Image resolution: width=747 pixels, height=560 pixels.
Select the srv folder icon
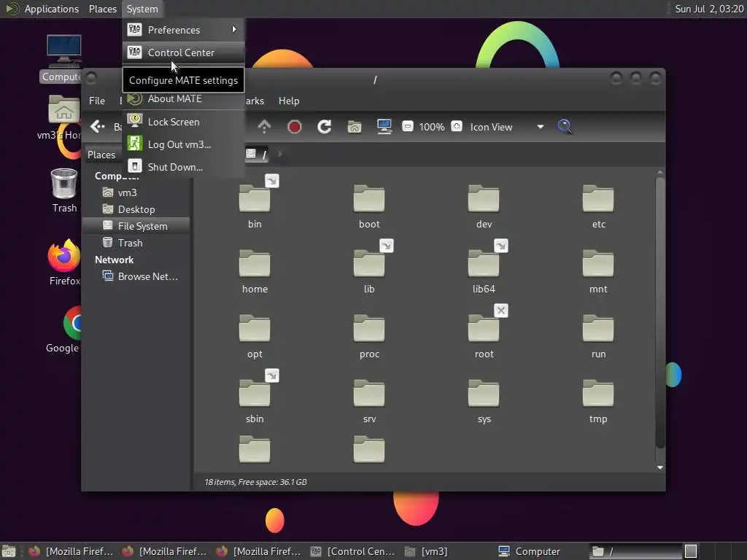coord(369,393)
